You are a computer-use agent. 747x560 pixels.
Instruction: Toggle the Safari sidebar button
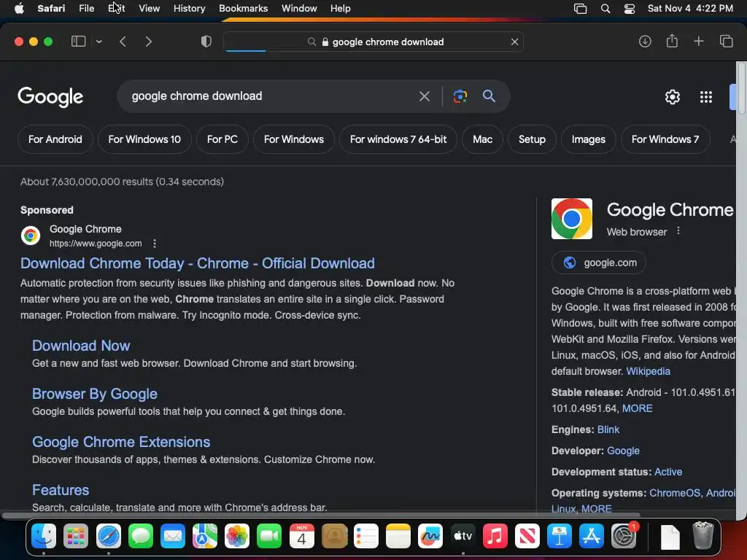coord(78,42)
